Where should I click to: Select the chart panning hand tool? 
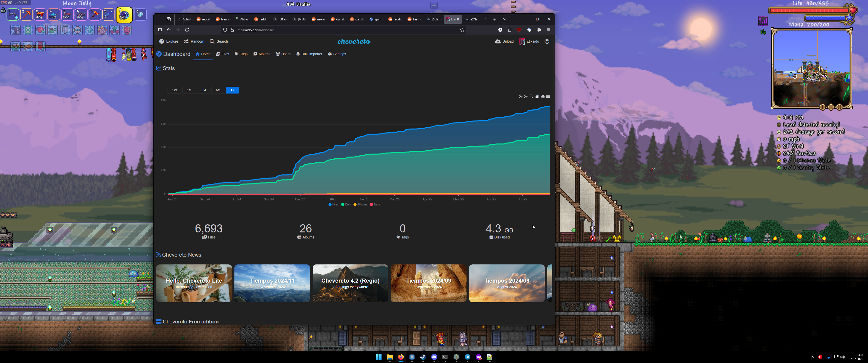(x=537, y=96)
